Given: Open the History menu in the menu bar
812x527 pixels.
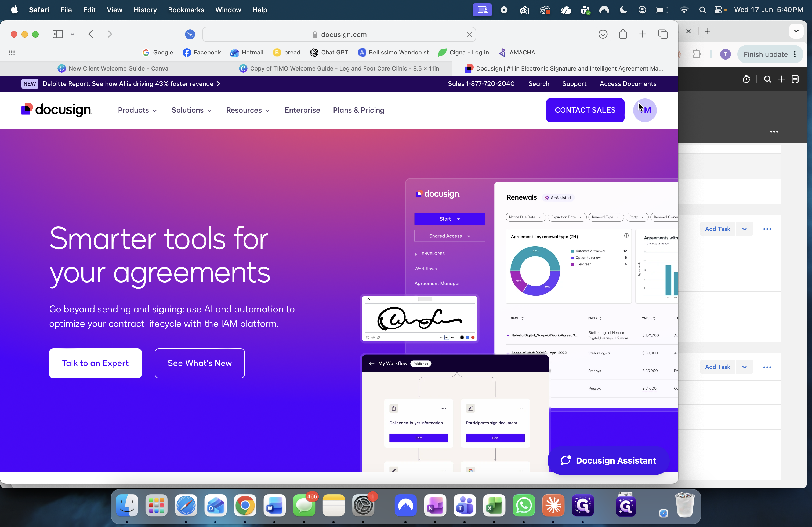Looking at the screenshot, I should [145, 10].
